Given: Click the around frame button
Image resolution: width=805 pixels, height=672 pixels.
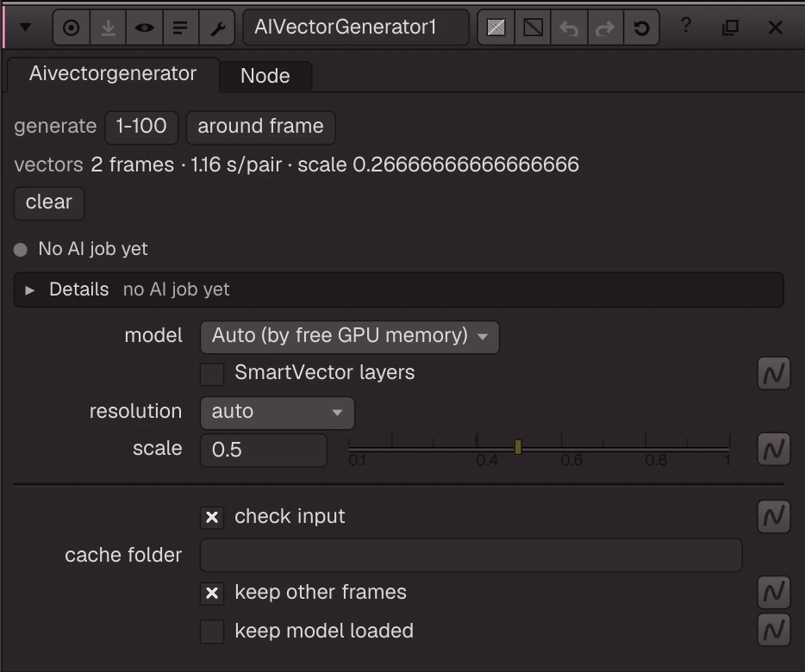Looking at the screenshot, I should pos(261,127).
